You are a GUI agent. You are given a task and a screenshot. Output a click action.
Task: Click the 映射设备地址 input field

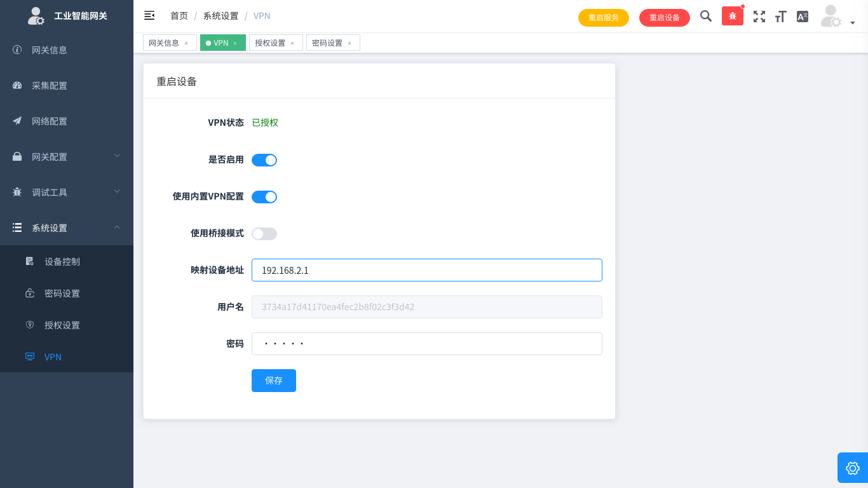click(426, 270)
